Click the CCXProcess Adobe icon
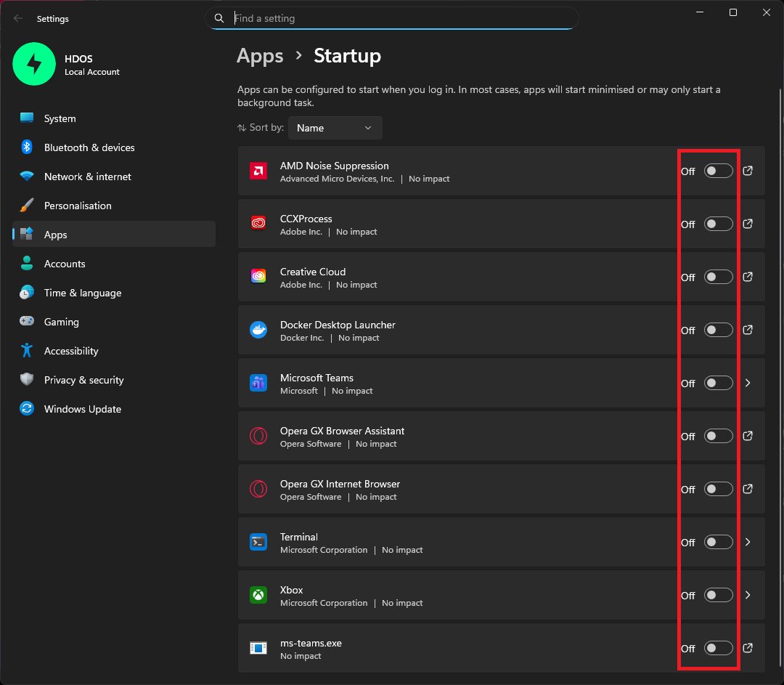This screenshot has height=685, width=784. click(x=258, y=224)
